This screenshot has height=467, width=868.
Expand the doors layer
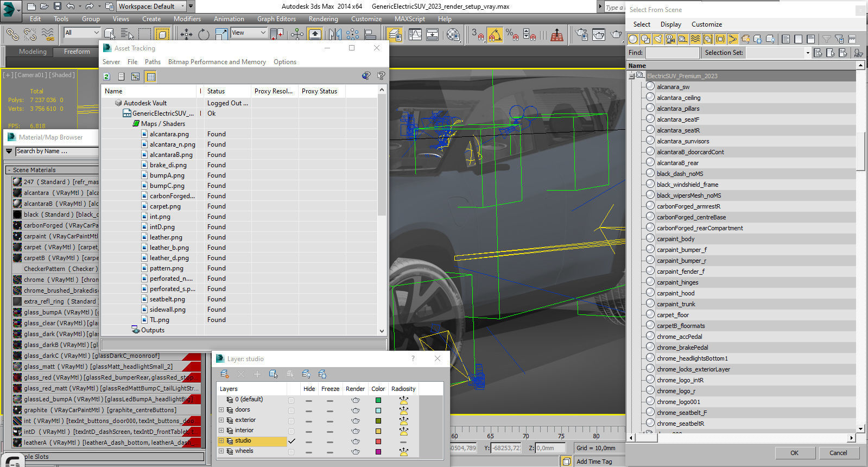[x=221, y=410]
